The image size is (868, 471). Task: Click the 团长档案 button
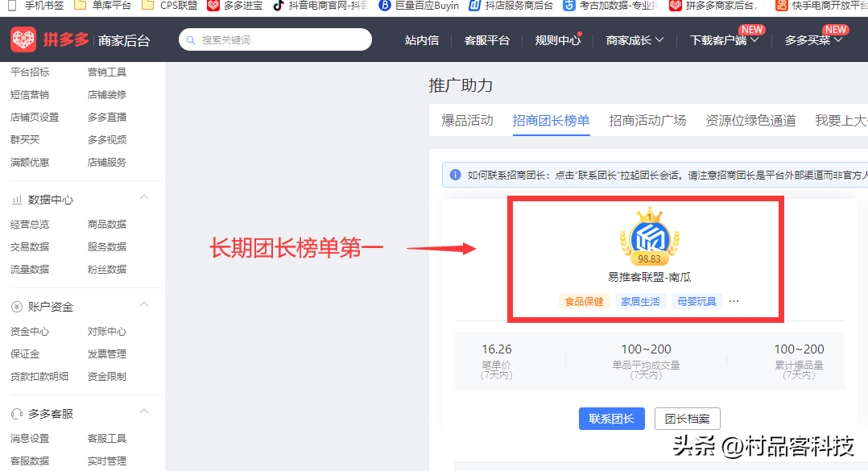coord(688,419)
